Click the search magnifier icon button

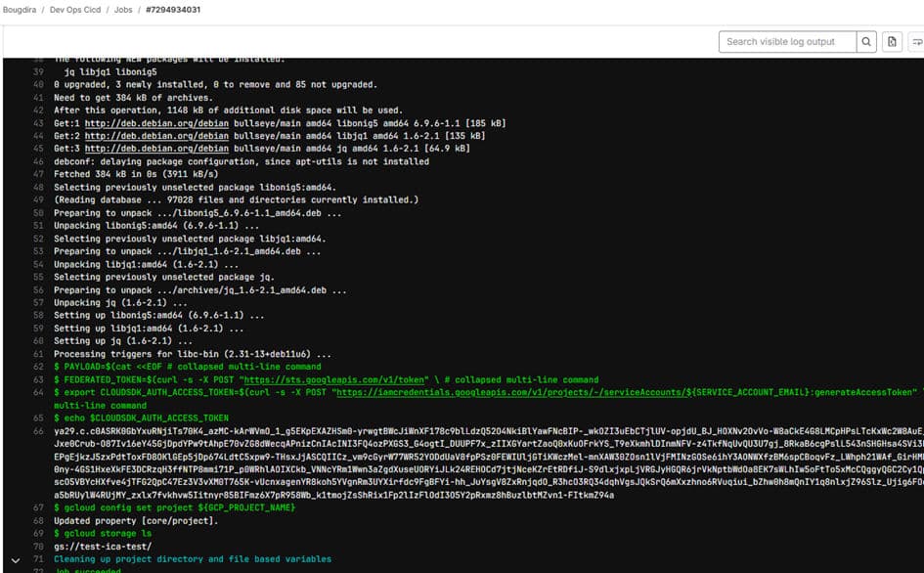866,42
